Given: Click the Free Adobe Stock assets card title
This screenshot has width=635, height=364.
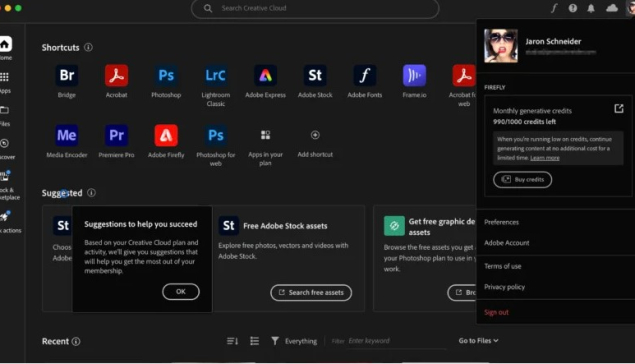Looking at the screenshot, I should (285, 226).
